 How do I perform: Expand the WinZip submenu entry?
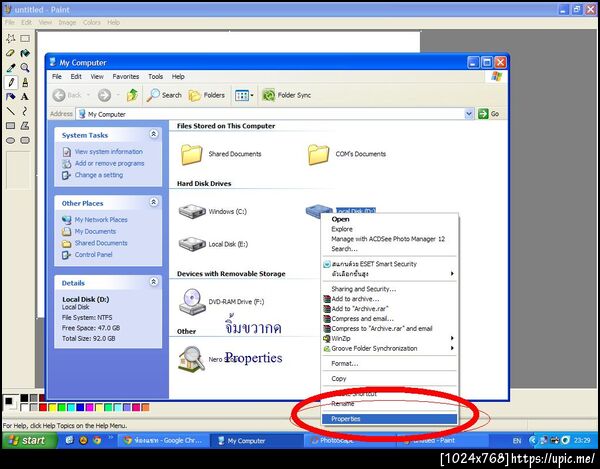389,338
